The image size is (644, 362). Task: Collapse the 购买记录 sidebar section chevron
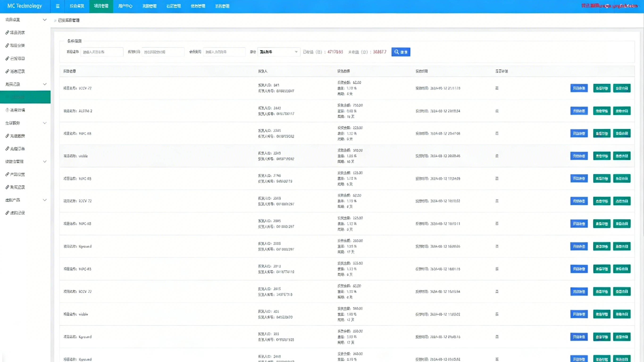[45, 84]
